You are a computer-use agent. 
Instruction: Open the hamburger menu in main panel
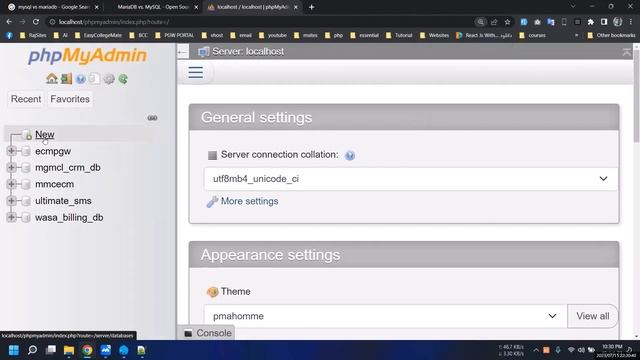click(196, 73)
